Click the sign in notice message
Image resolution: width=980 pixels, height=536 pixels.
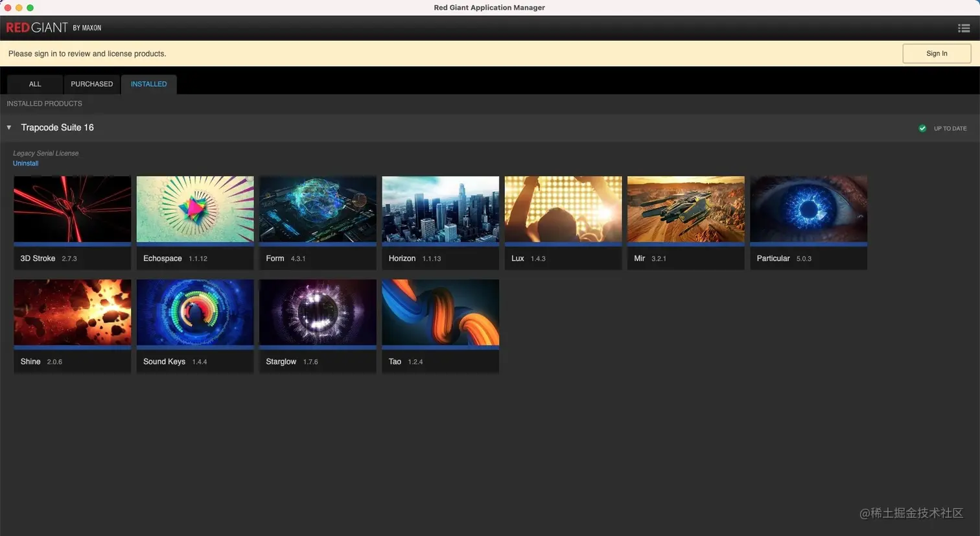click(87, 54)
